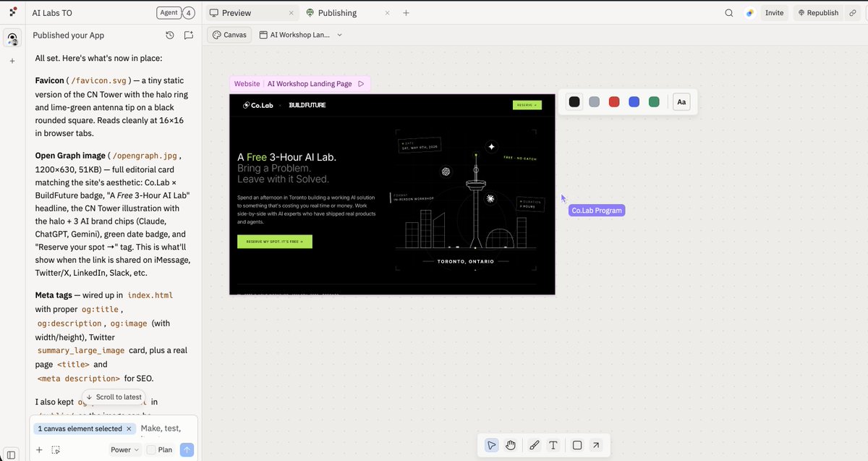The width and height of the screenshot is (868, 461).
Task: Click the 'og:description' code text
Action: [x=69, y=323]
